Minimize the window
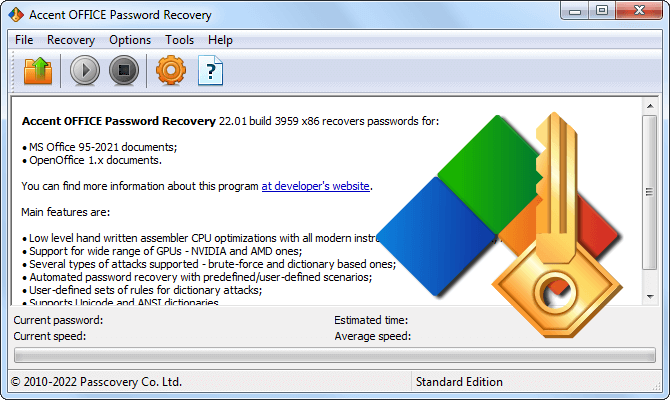Screen dimensions: 670x400 [x=575, y=11]
